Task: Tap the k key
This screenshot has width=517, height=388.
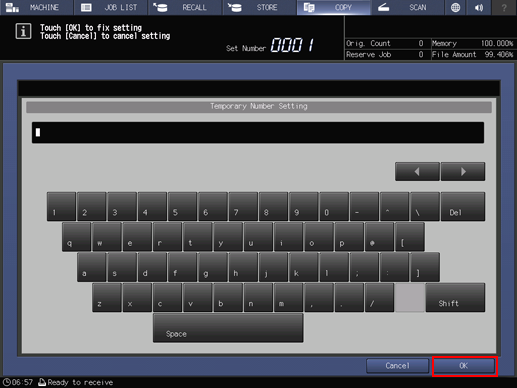Action: coord(304,267)
